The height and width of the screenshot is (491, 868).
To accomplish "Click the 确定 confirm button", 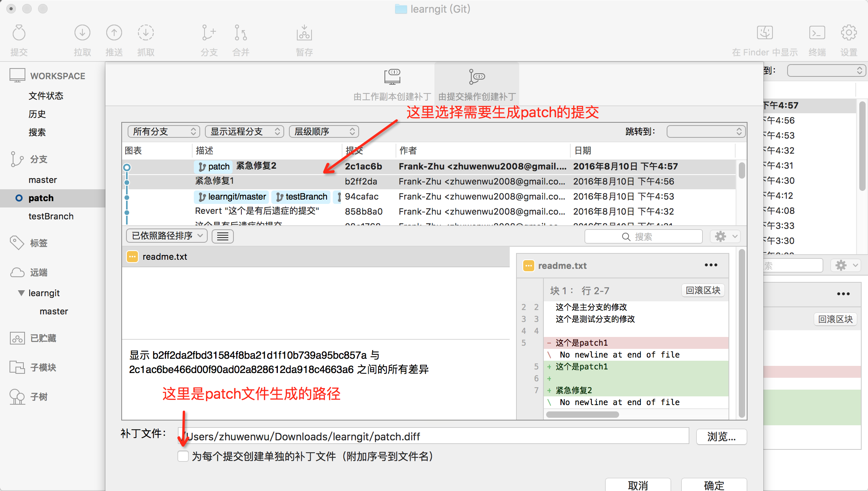I will pyautogui.click(x=713, y=485).
